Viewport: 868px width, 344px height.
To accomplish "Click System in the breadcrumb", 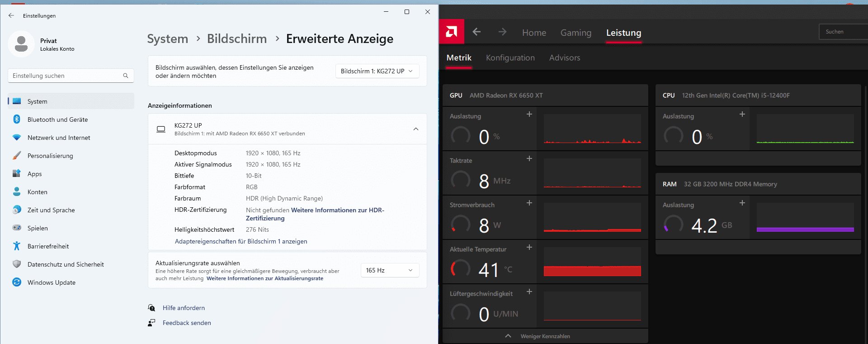I will 167,39.
